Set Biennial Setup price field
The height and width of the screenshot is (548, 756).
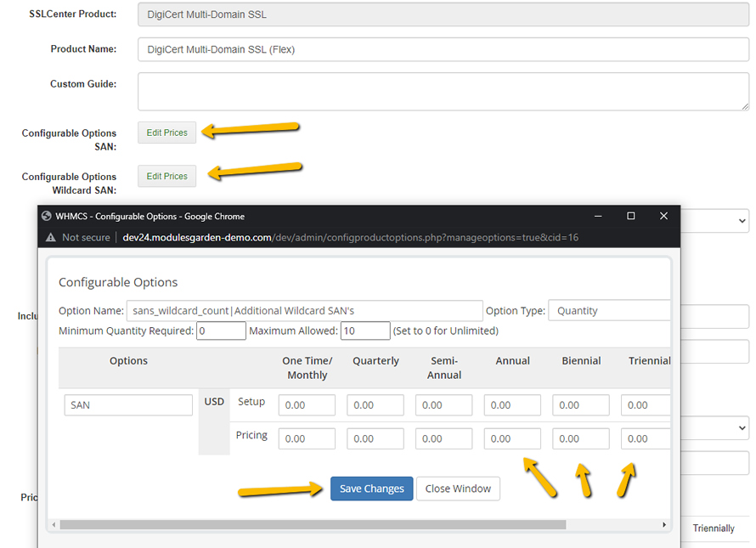[x=580, y=405]
